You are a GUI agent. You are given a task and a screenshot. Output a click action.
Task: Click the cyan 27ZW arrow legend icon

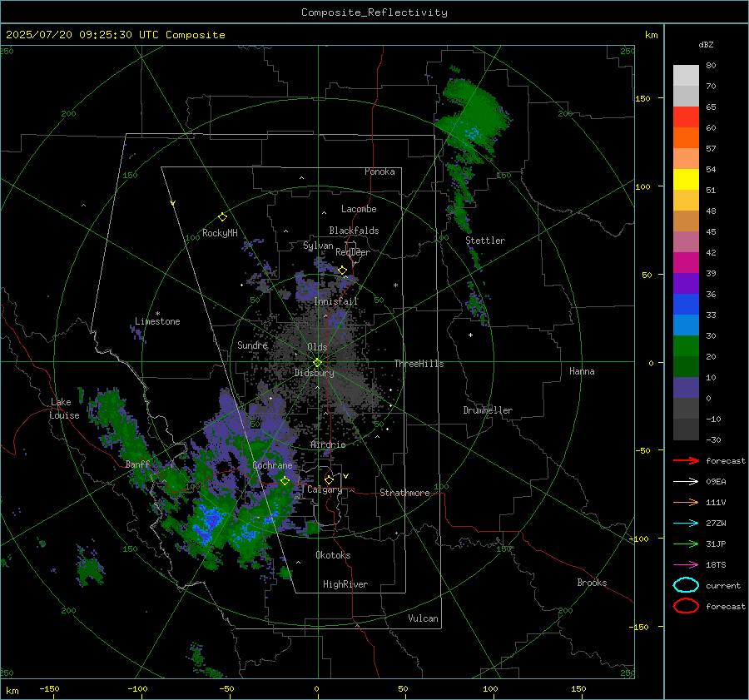(686, 524)
